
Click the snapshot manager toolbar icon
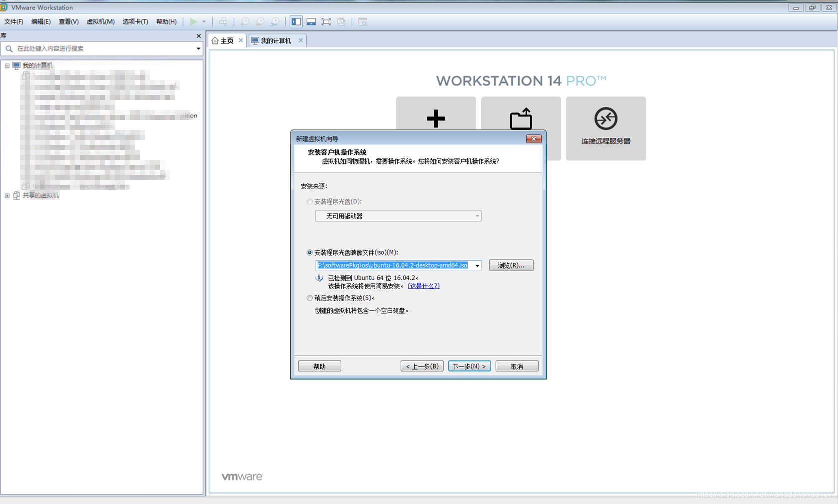(275, 21)
